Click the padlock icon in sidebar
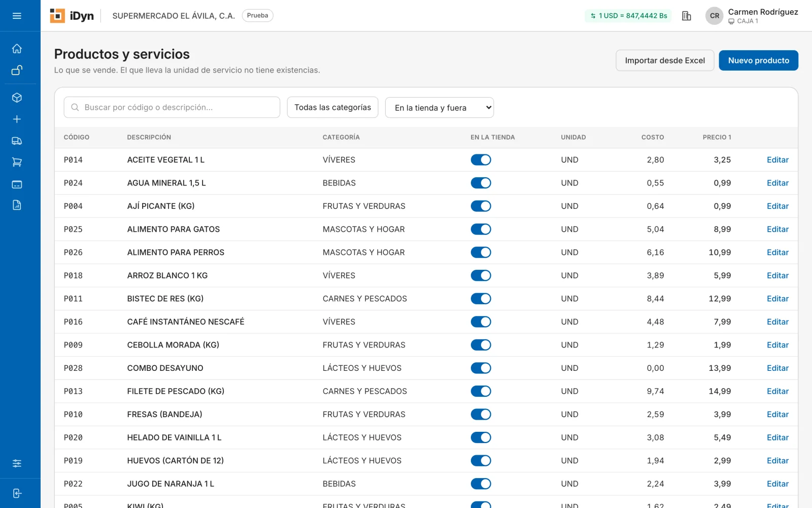This screenshot has height=508, width=812. point(17,70)
